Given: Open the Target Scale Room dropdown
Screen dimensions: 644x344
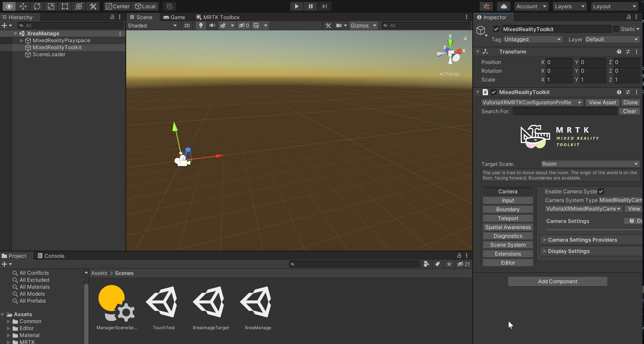Looking at the screenshot, I should pyautogui.click(x=590, y=164).
